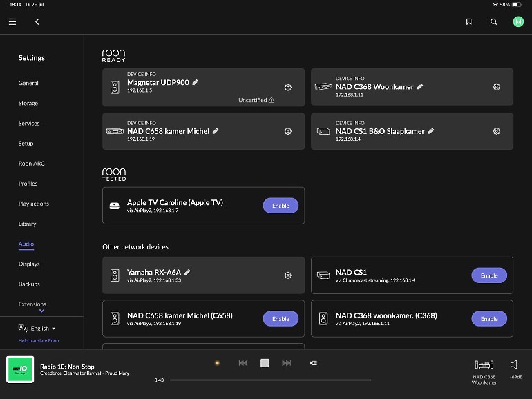This screenshot has height=399, width=532.
Task: Open Setup settings
Action: coord(26,144)
